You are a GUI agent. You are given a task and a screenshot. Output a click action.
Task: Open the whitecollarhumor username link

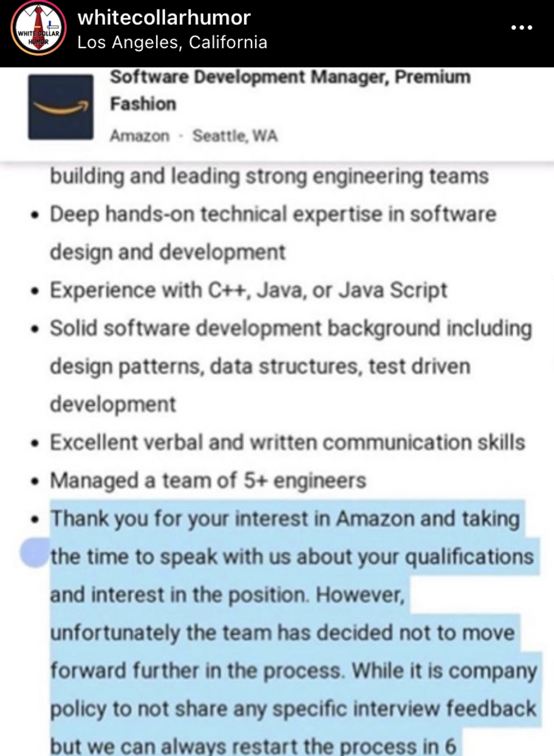(x=164, y=17)
